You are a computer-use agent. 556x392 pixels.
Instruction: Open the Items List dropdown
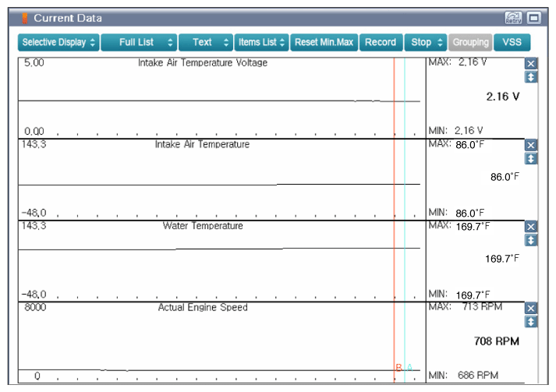click(x=261, y=42)
